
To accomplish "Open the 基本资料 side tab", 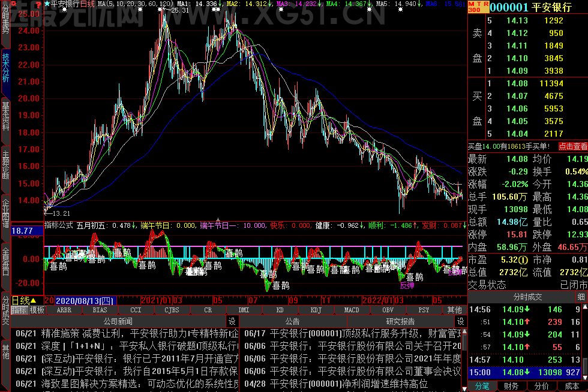I will pos(5,116).
